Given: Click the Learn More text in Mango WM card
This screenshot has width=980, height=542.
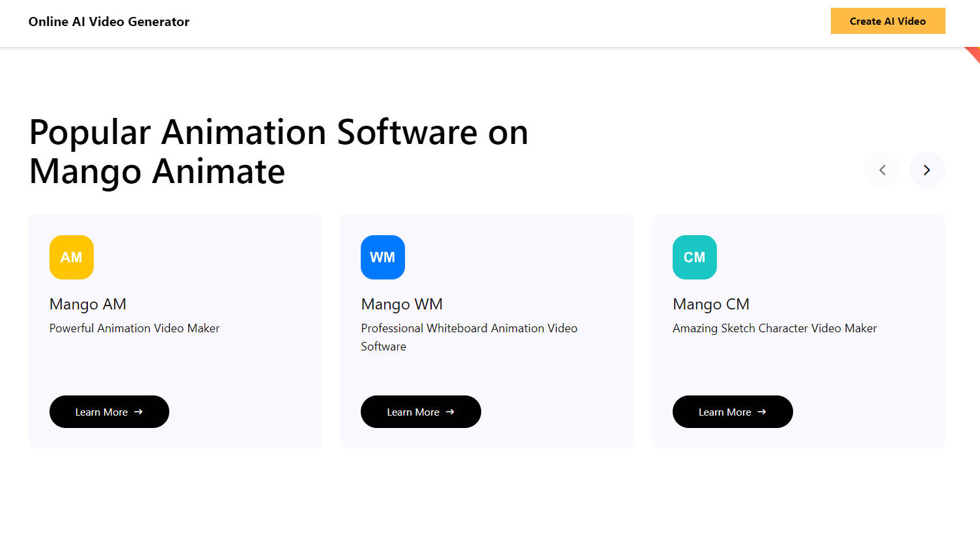Looking at the screenshot, I should coord(413,412).
